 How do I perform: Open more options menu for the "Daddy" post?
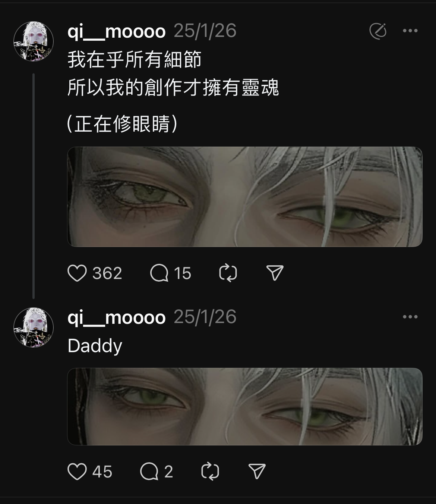(x=410, y=317)
